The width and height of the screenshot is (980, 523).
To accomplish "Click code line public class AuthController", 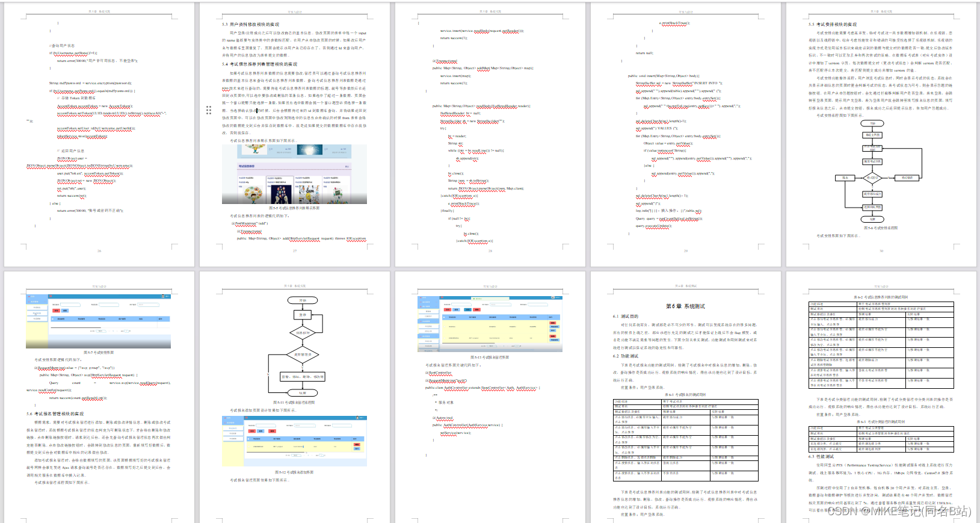I will (x=482, y=388).
